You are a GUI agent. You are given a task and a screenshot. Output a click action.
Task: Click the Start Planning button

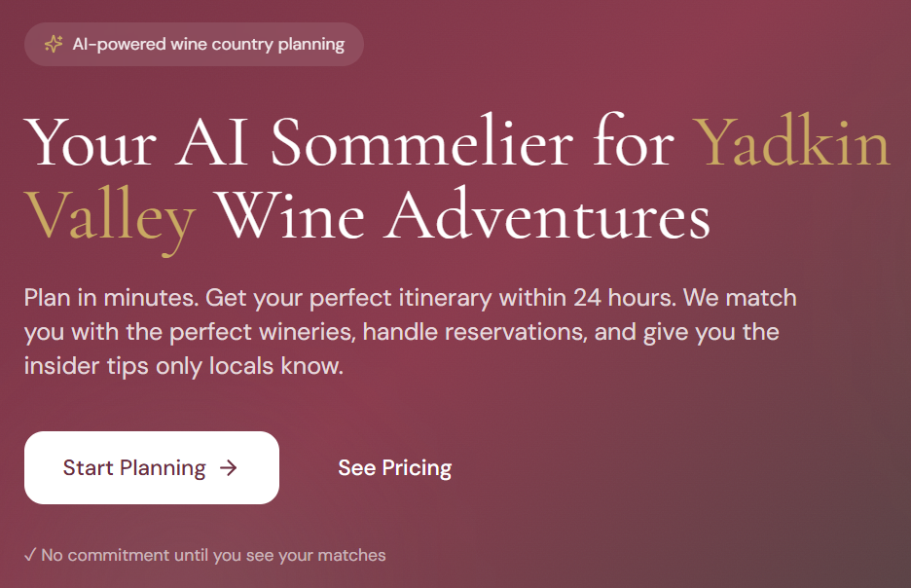click(151, 467)
